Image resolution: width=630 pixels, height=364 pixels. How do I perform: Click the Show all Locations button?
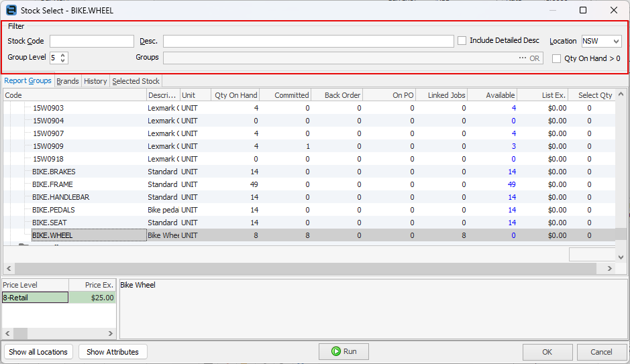click(x=38, y=352)
